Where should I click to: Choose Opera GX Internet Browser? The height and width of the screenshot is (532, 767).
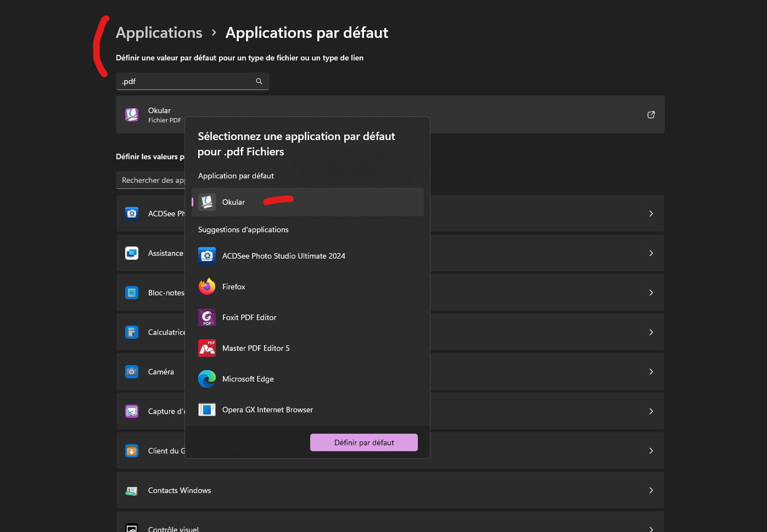[x=307, y=410]
